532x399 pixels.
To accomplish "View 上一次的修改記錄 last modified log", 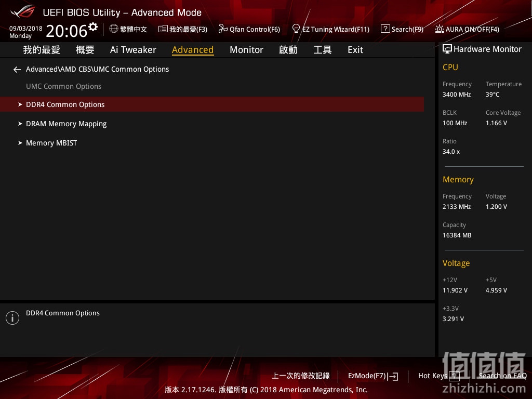I will coord(301,376).
